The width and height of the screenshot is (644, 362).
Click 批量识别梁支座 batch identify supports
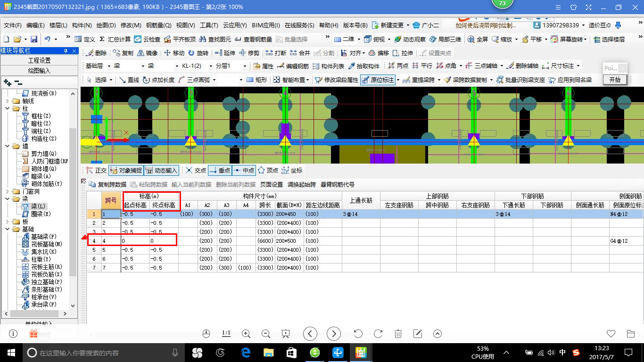click(x=520, y=80)
